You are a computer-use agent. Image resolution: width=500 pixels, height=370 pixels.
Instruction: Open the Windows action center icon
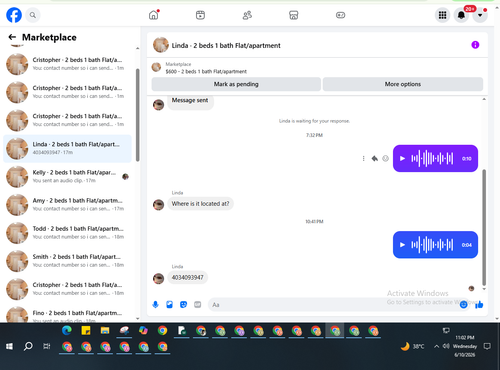pos(487,346)
